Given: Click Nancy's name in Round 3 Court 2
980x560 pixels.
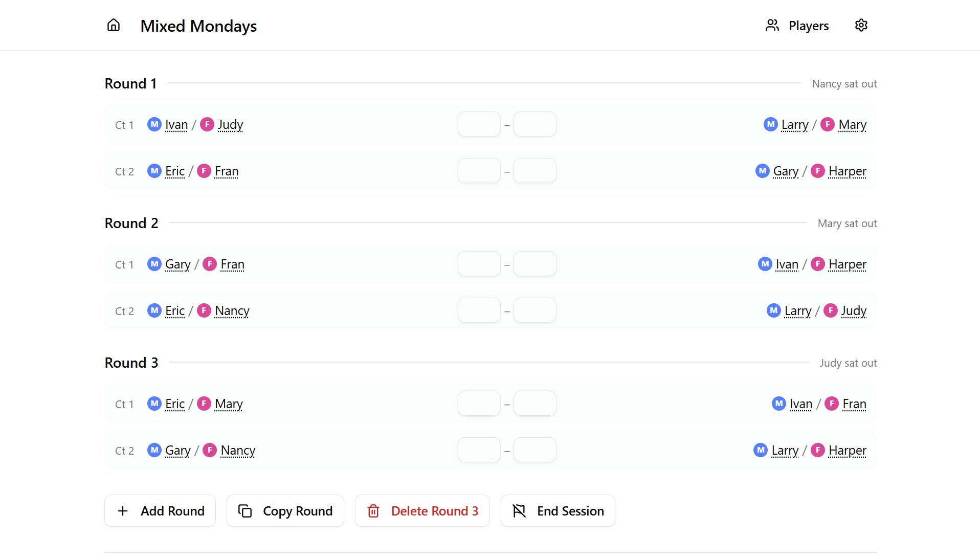Looking at the screenshot, I should 238,450.
